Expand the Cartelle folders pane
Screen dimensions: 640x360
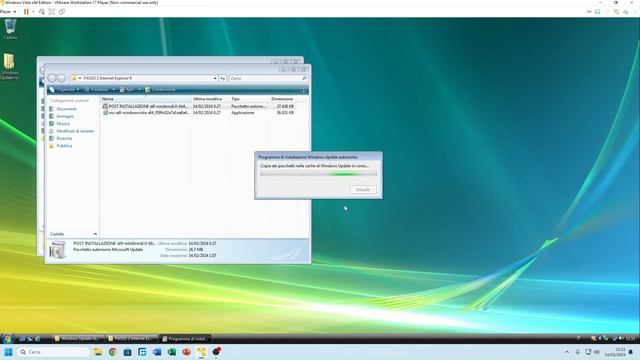[x=73, y=234]
